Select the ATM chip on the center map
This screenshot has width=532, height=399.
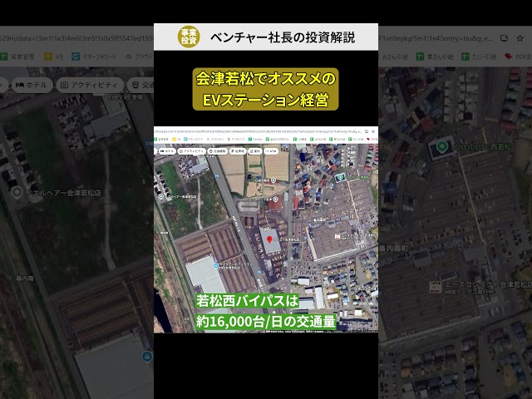(x=271, y=151)
